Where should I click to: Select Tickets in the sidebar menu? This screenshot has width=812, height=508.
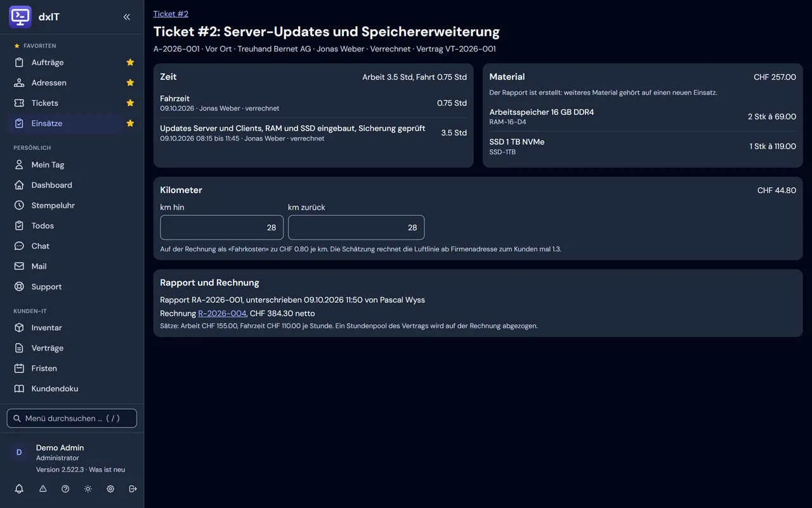(65, 103)
